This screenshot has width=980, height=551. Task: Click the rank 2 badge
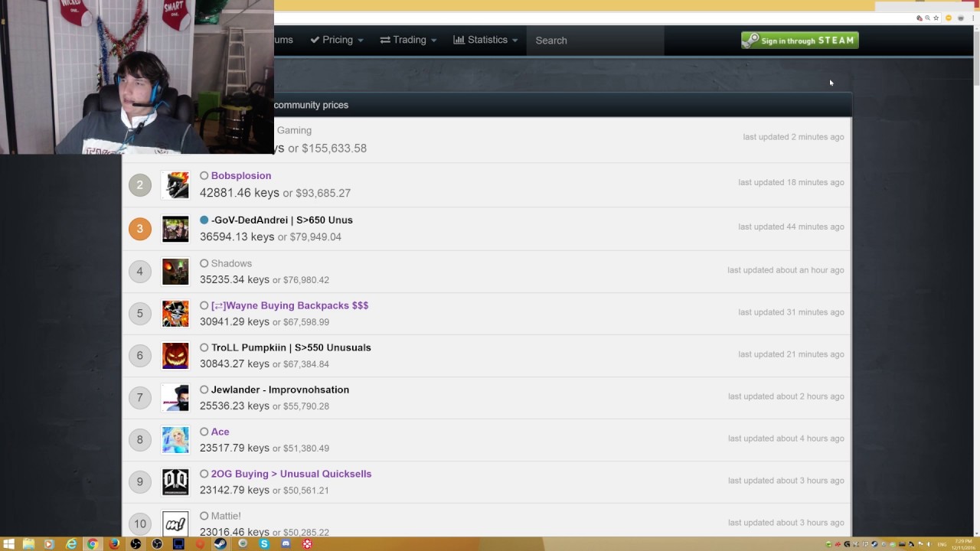(139, 184)
